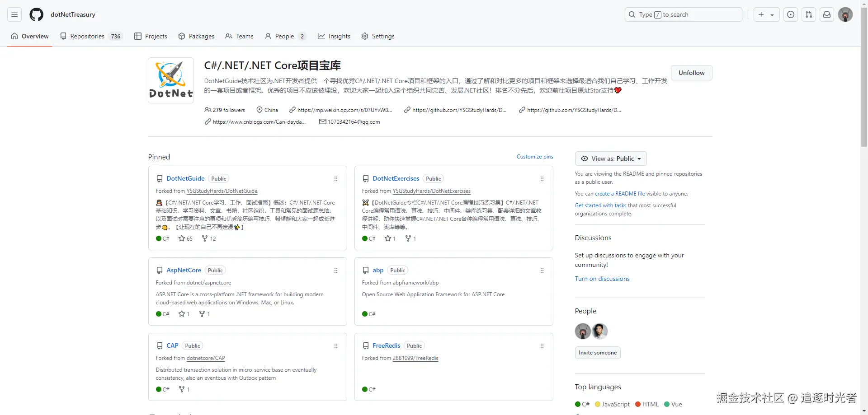Open pin options for AspNetCore card
The height and width of the screenshot is (415, 868).
[336, 270]
